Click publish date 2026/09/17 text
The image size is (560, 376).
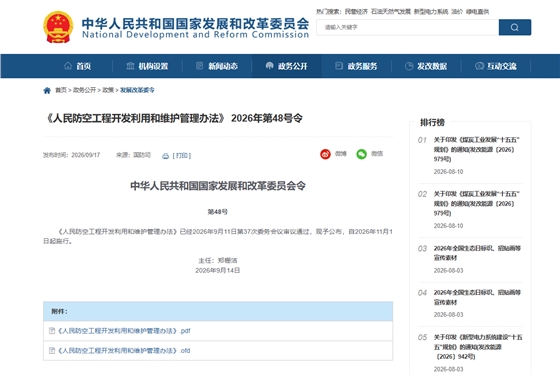tap(86, 155)
